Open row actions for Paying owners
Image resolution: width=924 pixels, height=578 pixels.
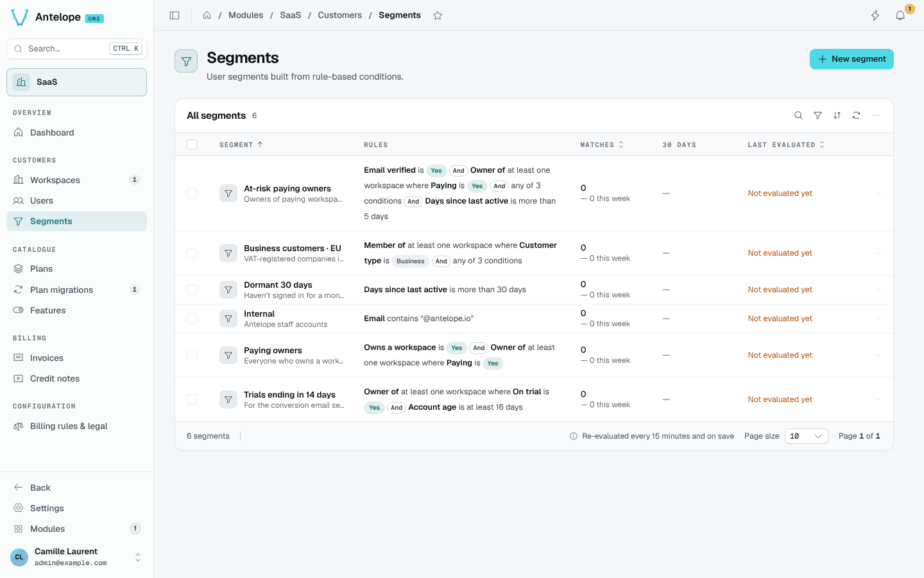pyautogui.click(x=879, y=355)
